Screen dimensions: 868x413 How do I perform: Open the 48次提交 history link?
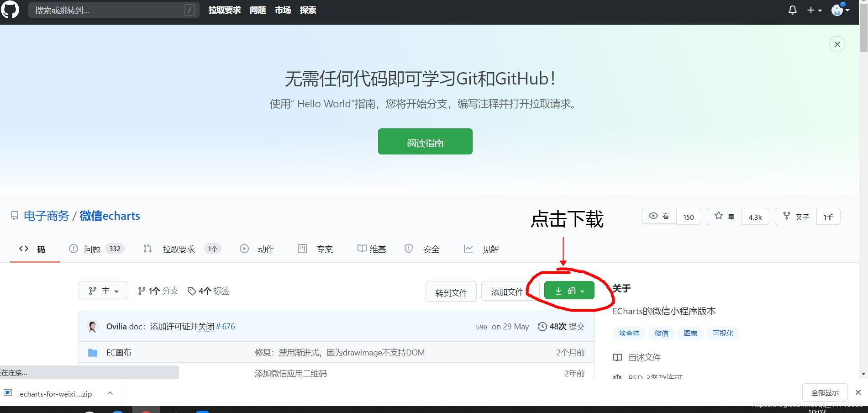click(561, 326)
